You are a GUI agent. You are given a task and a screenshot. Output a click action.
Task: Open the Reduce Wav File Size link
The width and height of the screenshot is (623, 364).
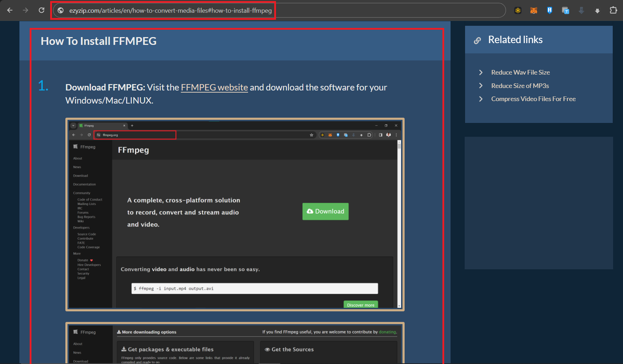520,72
